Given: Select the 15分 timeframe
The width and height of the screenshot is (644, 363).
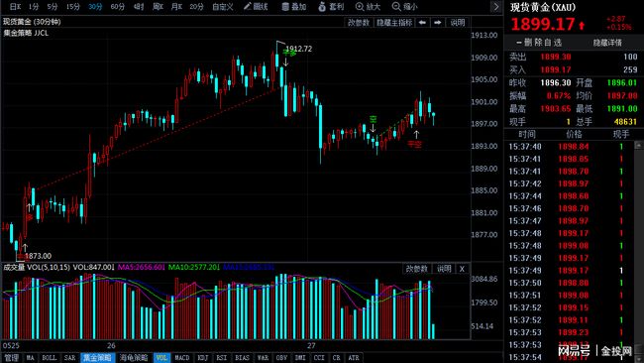Looking at the screenshot, I should (73, 7).
